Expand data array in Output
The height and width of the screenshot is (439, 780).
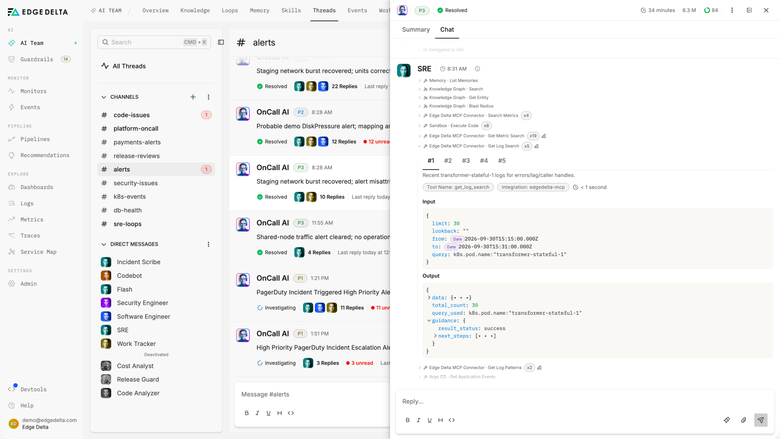(x=429, y=298)
